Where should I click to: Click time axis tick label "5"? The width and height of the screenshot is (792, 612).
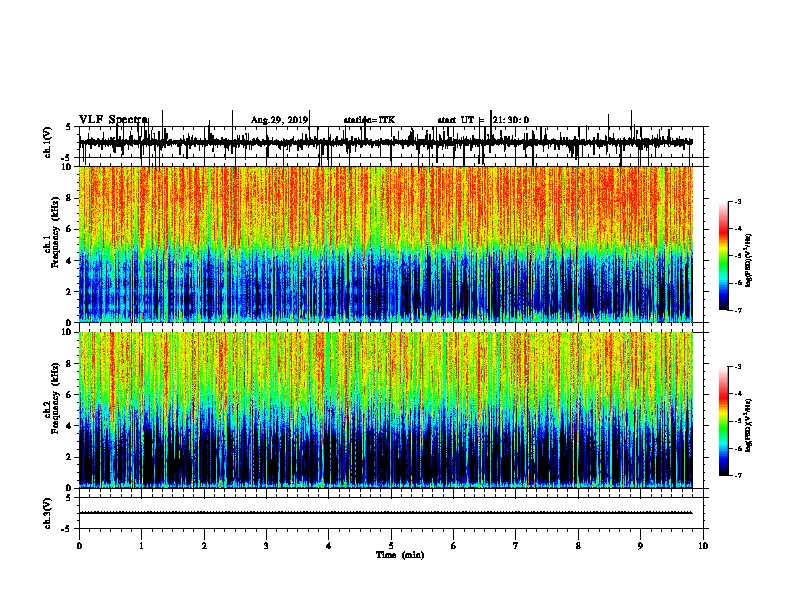[391, 546]
